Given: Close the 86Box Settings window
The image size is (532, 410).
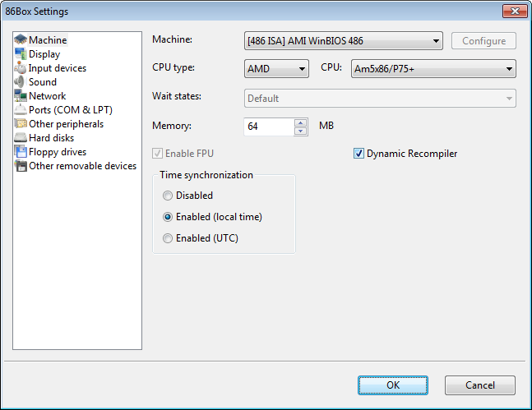Looking at the screenshot, I should (x=515, y=12).
